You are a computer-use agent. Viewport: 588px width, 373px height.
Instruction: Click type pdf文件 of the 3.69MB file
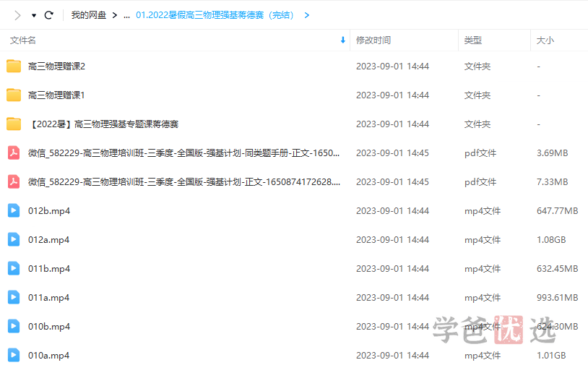[x=480, y=153]
